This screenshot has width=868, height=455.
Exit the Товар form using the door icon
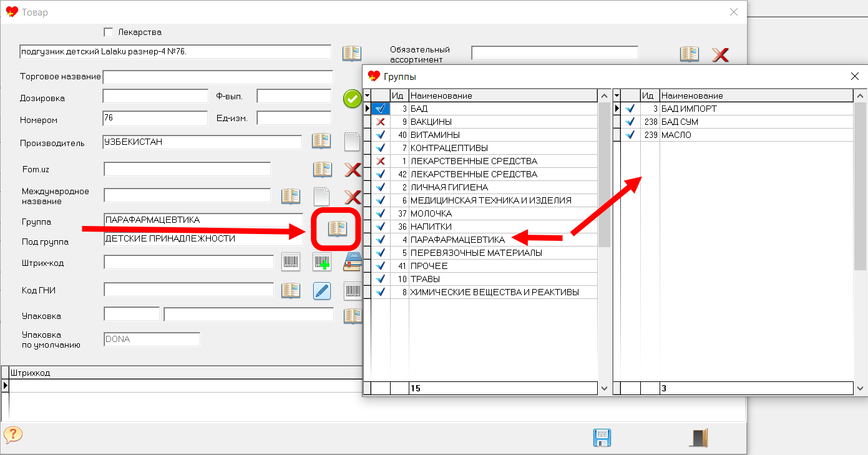pyautogui.click(x=699, y=438)
